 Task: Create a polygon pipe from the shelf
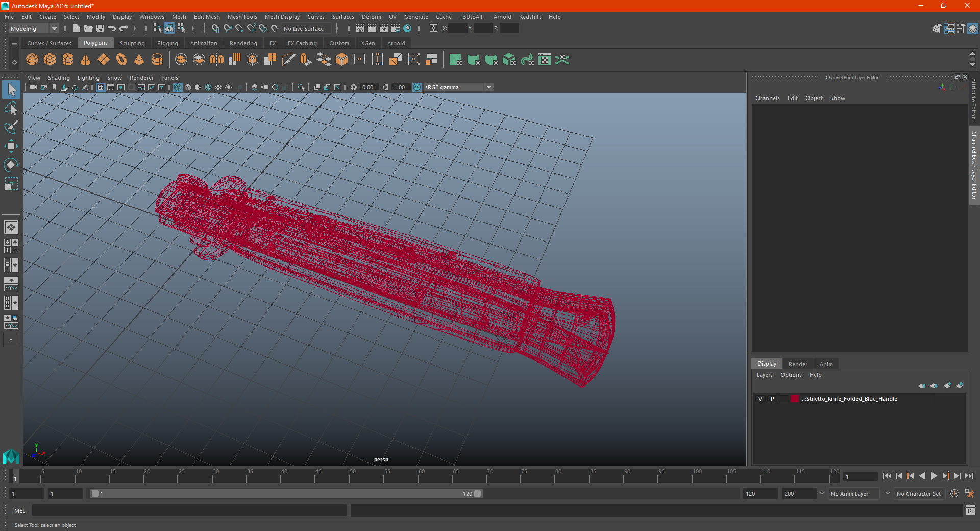(157, 60)
